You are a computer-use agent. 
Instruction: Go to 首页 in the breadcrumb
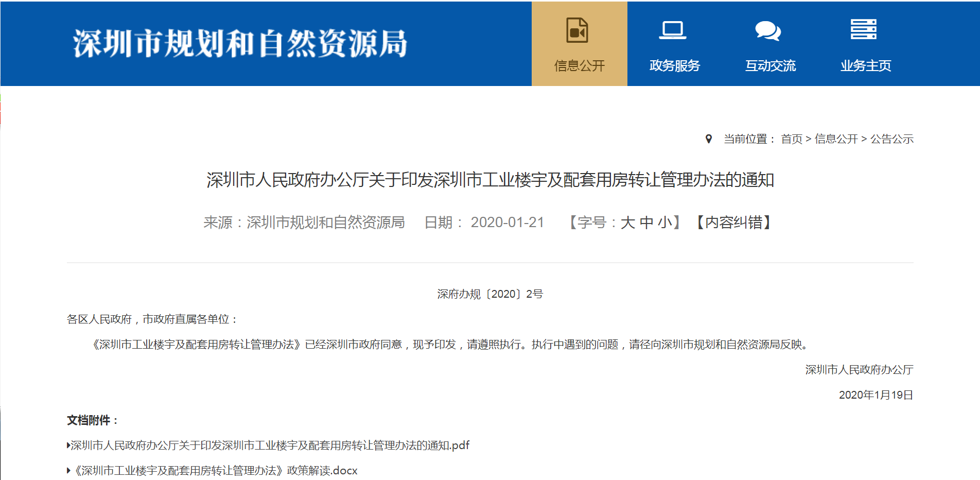click(791, 139)
